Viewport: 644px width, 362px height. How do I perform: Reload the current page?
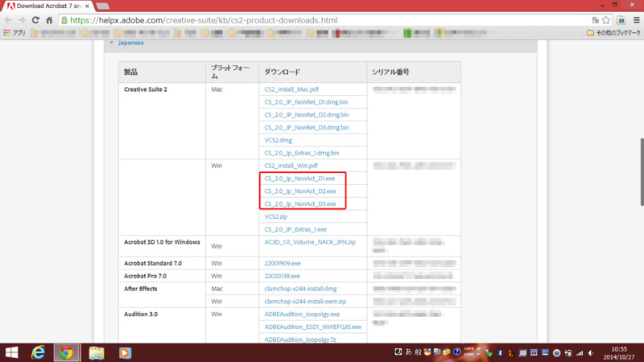click(35, 19)
